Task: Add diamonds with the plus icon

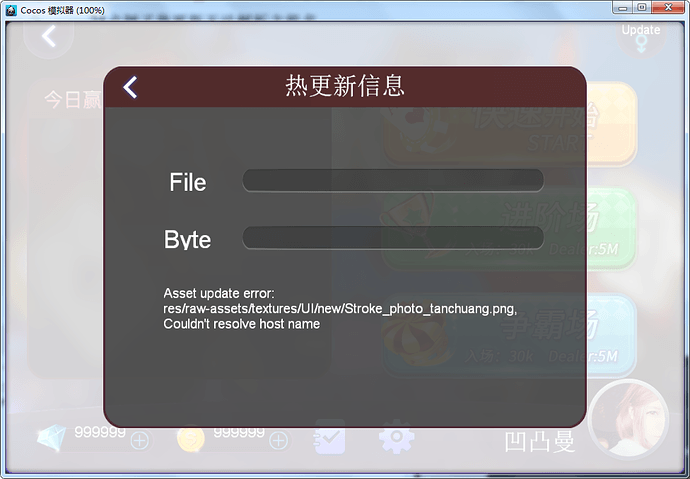Action: [140, 440]
